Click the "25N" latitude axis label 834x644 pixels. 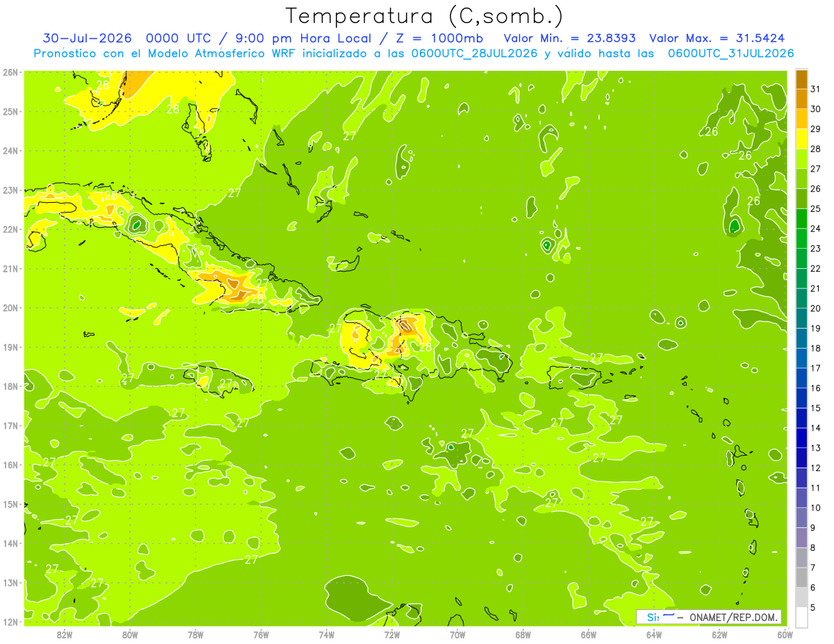pyautogui.click(x=10, y=111)
